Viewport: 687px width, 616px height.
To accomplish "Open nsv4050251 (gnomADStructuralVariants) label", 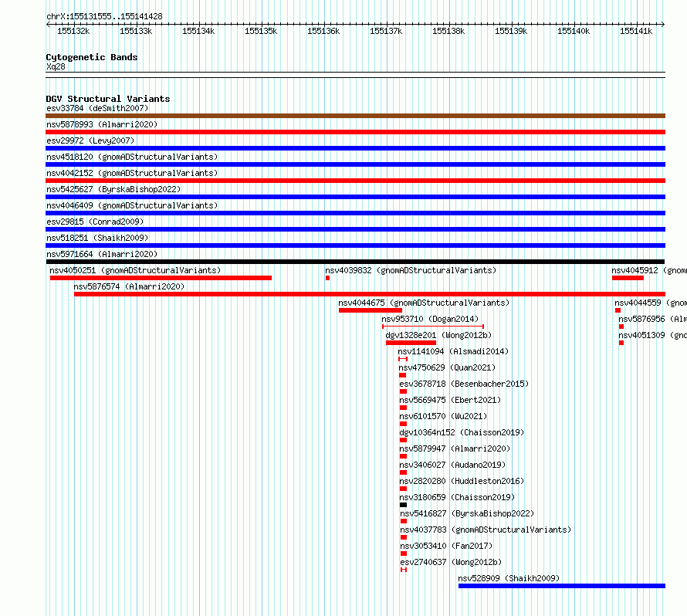I will click(x=135, y=270).
